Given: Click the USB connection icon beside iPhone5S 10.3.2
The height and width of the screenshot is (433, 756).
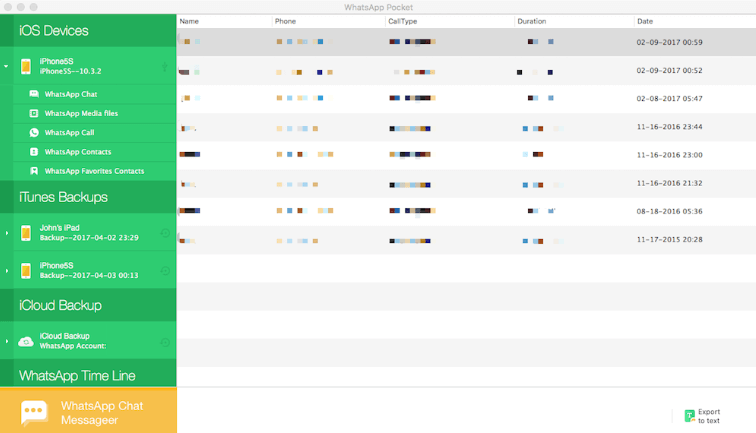Looking at the screenshot, I should click(x=165, y=67).
